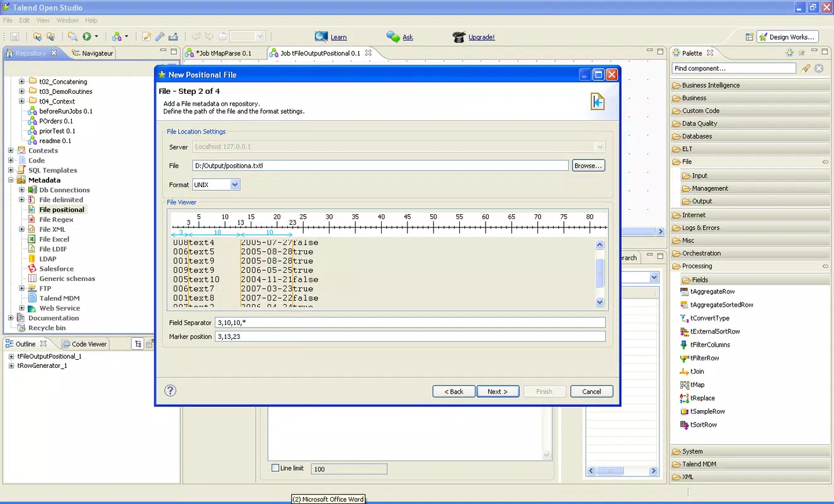Open the Help menu
The height and width of the screenshot is (504, 834).
(91, 20)
